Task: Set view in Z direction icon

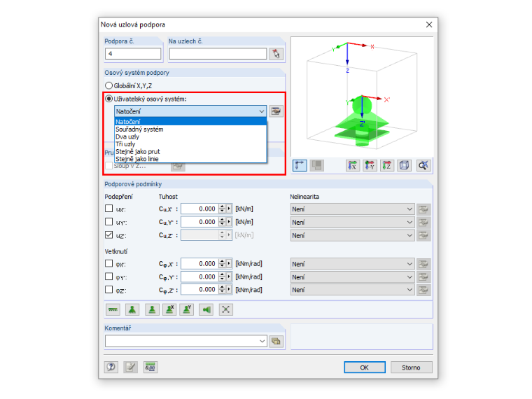Action: (387, 165)
